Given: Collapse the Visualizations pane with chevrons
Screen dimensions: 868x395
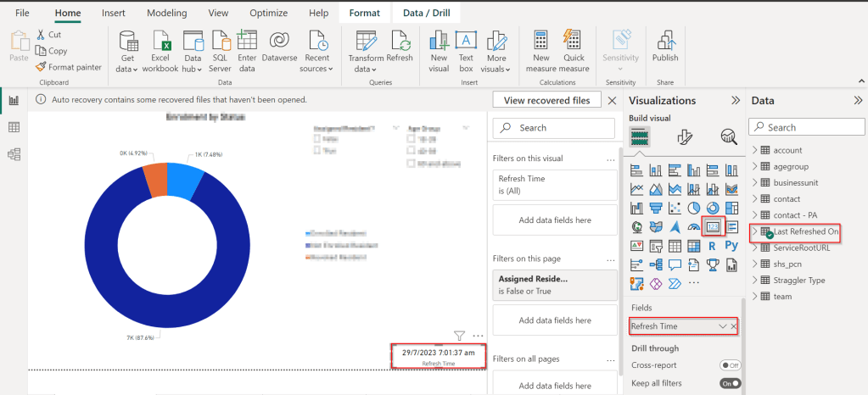Looking at the screenshot, I should click(736, 100).
